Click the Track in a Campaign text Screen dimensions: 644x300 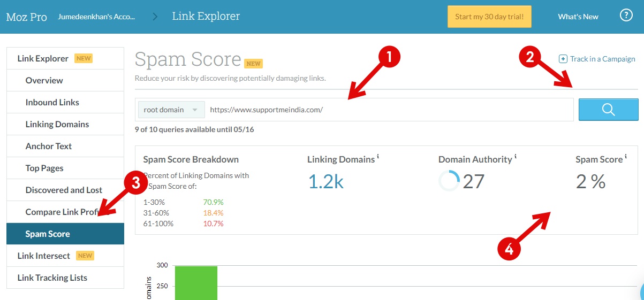tap(603, 59)
